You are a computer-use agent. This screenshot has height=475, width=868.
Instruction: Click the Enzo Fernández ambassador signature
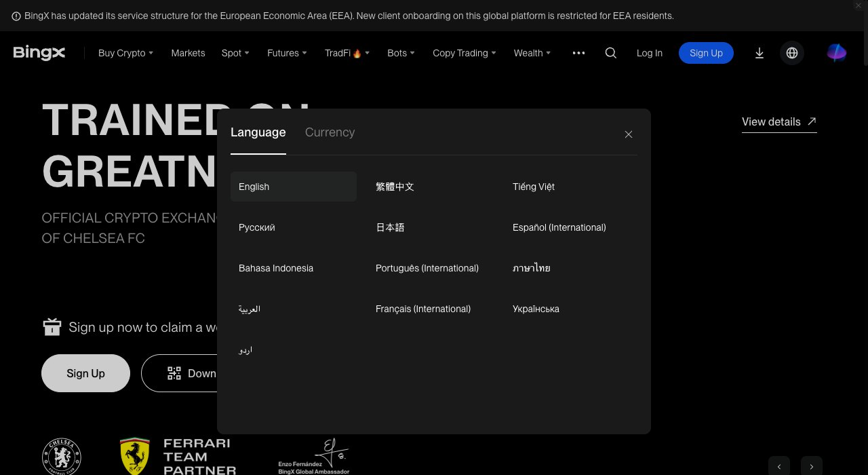314,457
